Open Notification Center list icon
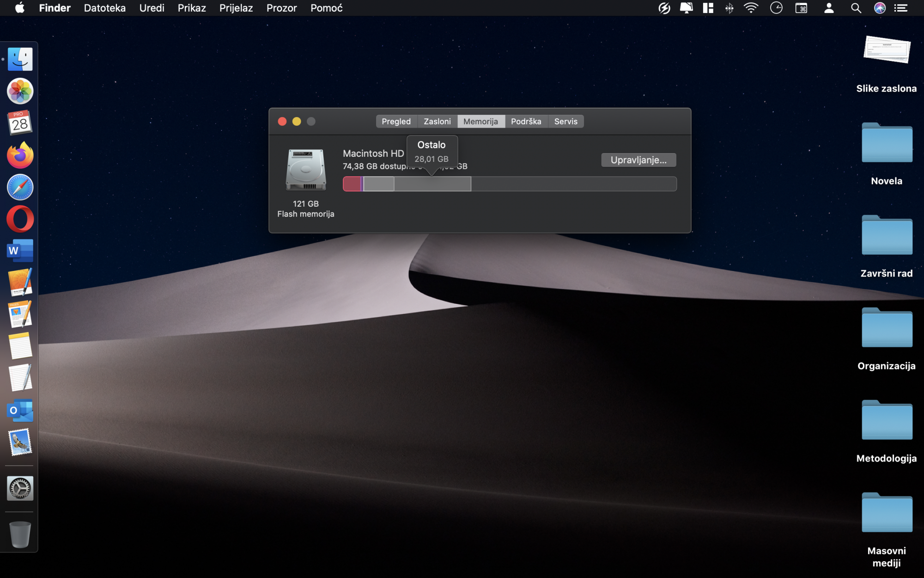Viewport: 924px width, 578px height. [901, 8]
